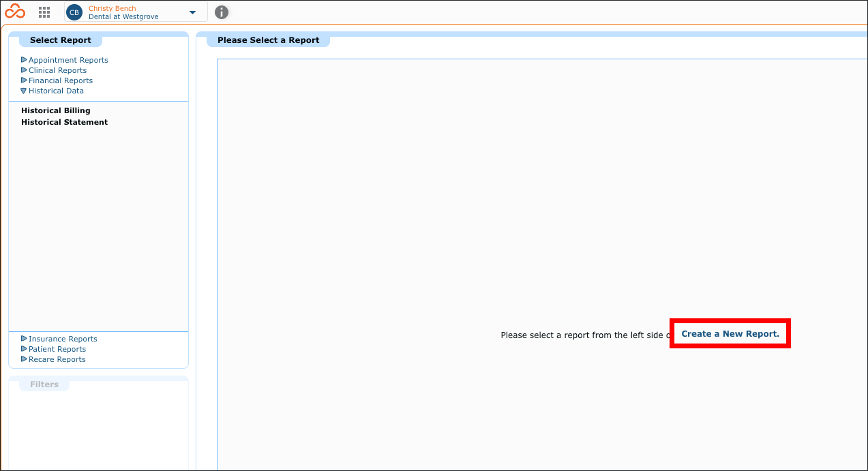Open Appointment Reports category

tap(68, 60)
